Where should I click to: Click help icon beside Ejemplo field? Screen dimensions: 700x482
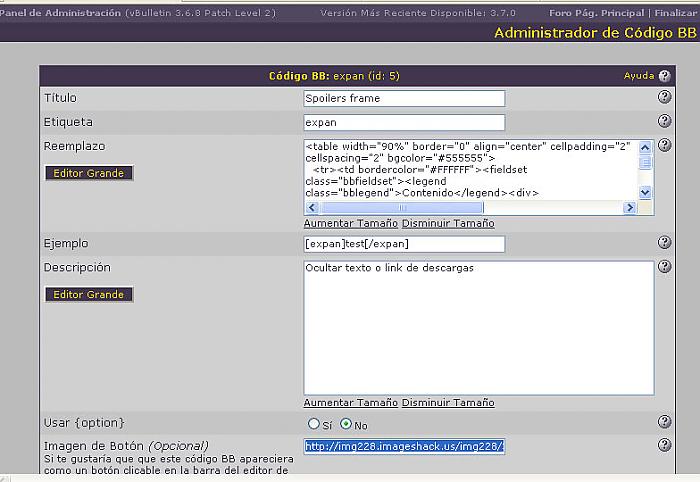(x=664, y=243)
